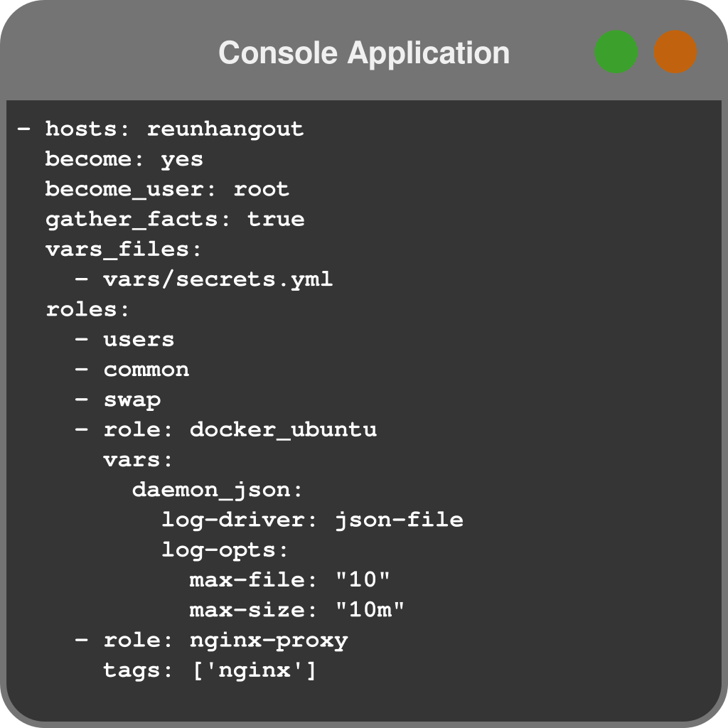Select the 'max-size: "10m"' line
The height and width of the screenshot is (728, 728).
[297, 611]
